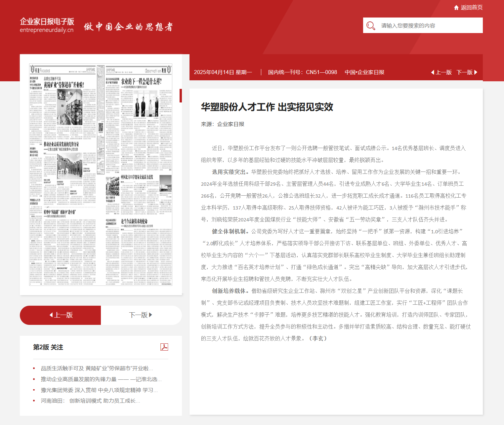This screenshot has width=504, height=425.
Task: Click the 农业的下一程会是什么样 headline in thumbnail
Action: tap(141, 81)
